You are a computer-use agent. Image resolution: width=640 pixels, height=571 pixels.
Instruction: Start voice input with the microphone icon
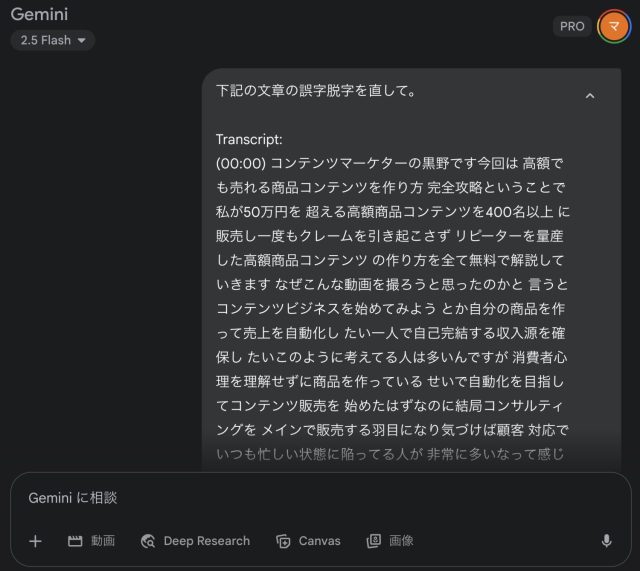tap(606, 541)
